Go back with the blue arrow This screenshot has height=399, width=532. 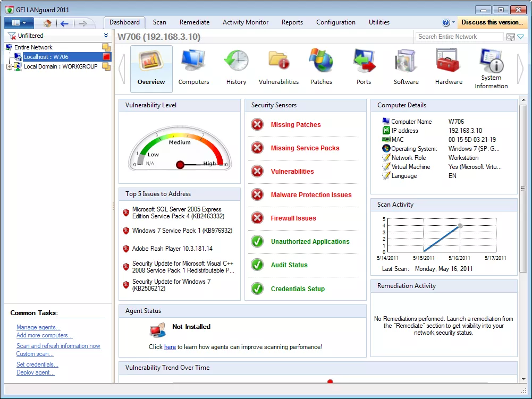pyautogui.click(x=64, y=23)
